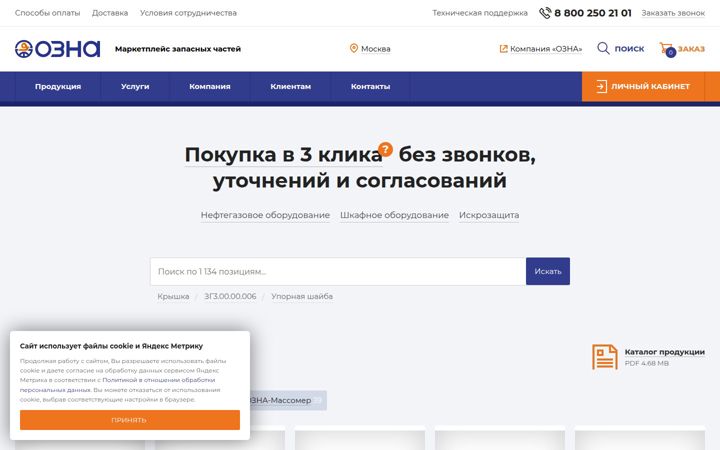Open the Доставка link
This screenshot has width=720, height=450.
tap(110, 13)
